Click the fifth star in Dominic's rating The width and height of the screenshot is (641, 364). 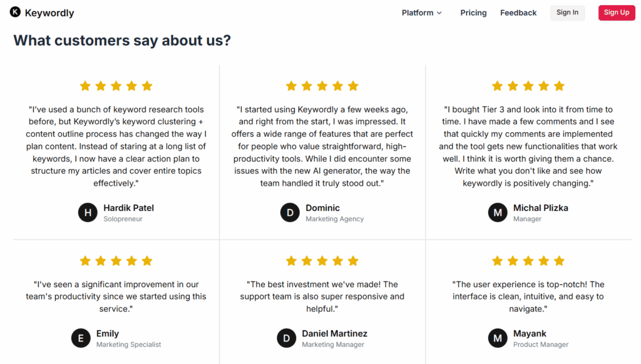click(x=353, y=86)
